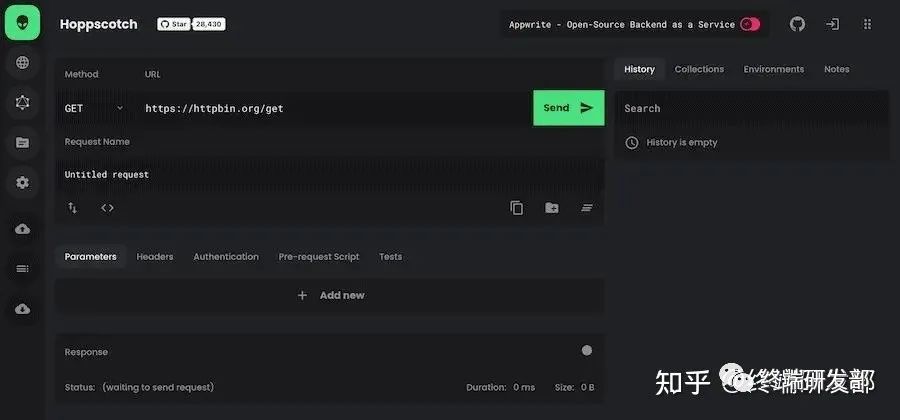Image resolution: width=900 pixels, height=420 pixels.
Task: Open the Notes tab
Action: click(x=837, y=69)
